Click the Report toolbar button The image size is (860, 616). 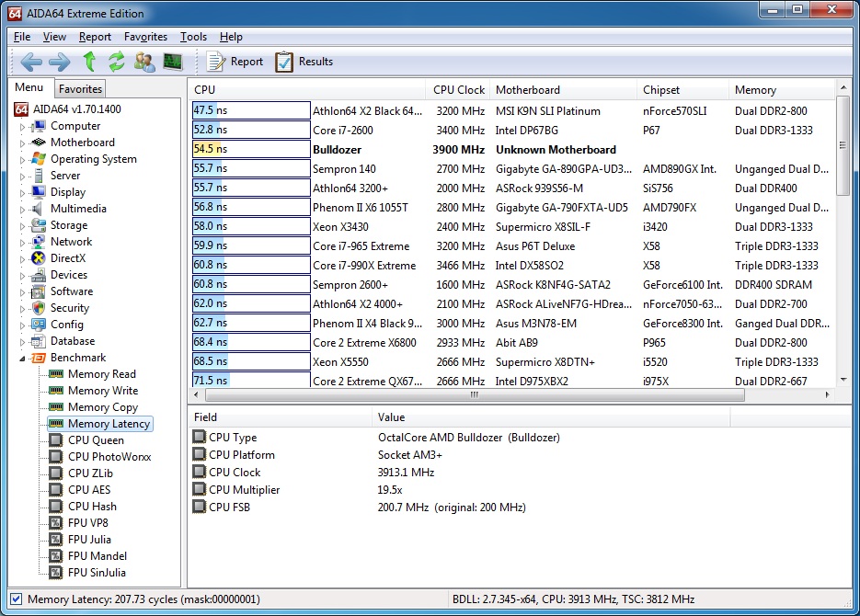click(235, 62)
